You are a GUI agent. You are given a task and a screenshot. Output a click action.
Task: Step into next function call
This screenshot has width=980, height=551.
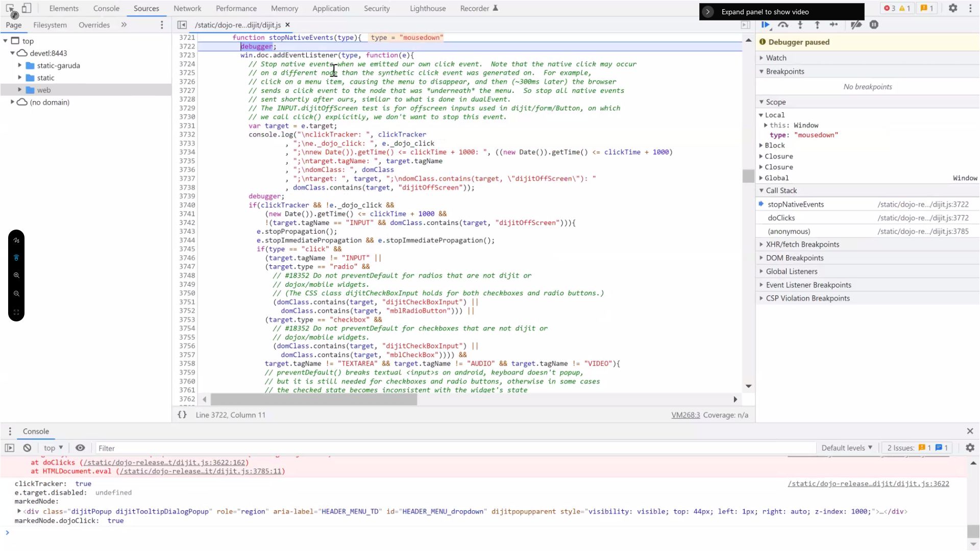pos(800,24)
